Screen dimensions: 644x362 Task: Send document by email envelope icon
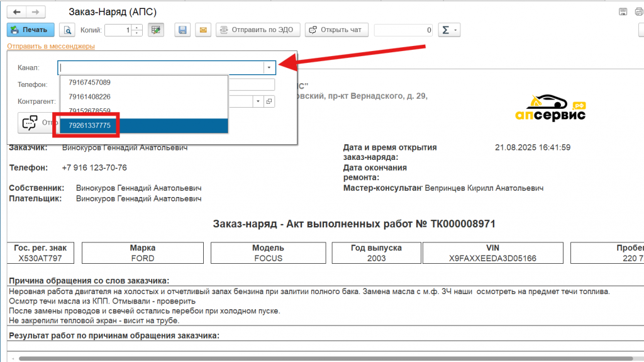(x=203, y=30)
